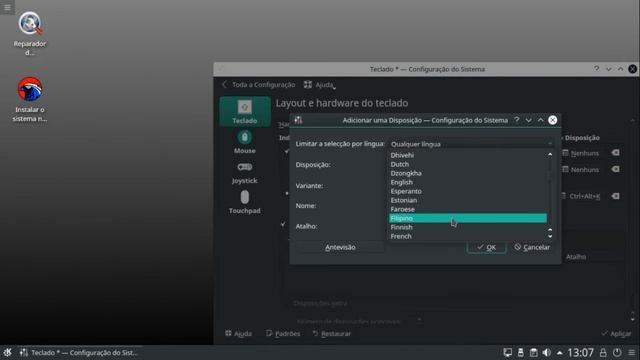640x360 pixels.
Task: Click the display tray icon
Action: coord(507,352)
